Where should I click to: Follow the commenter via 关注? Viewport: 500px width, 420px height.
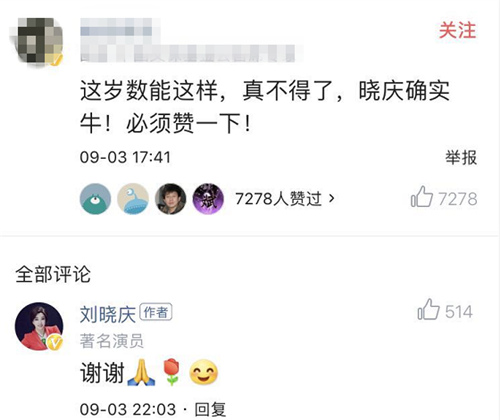[457, 30]
